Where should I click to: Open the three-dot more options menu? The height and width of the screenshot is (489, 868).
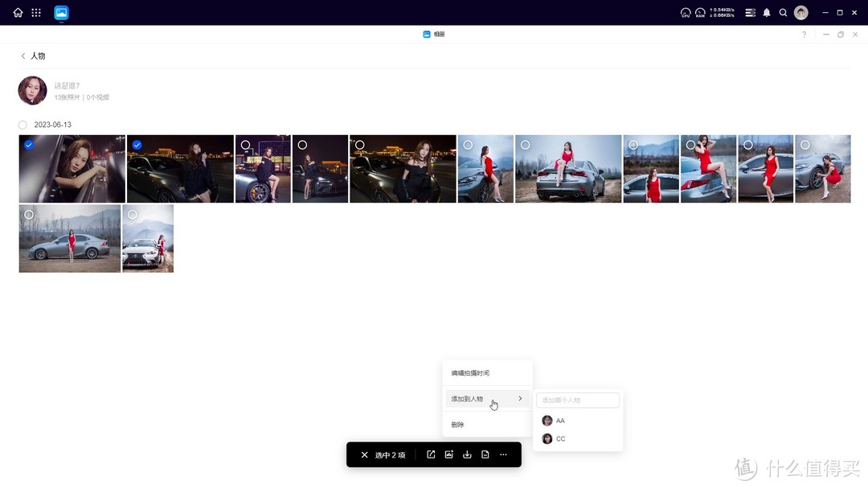coord(504,455)
